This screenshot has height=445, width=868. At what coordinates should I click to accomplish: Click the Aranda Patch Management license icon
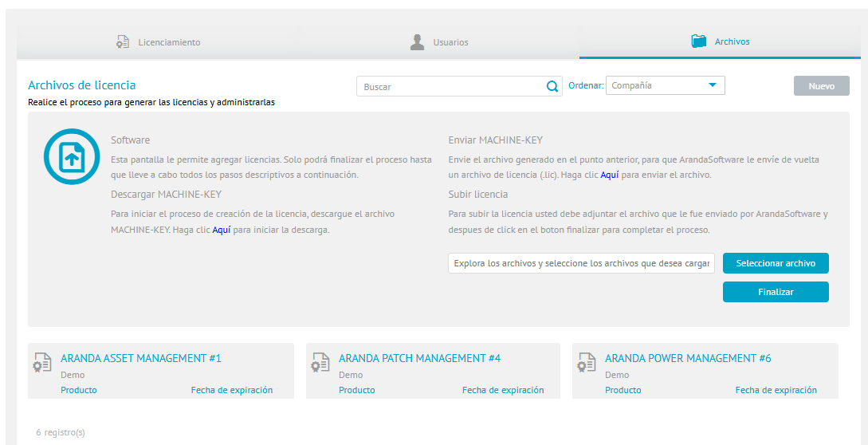tap(320, 362)
